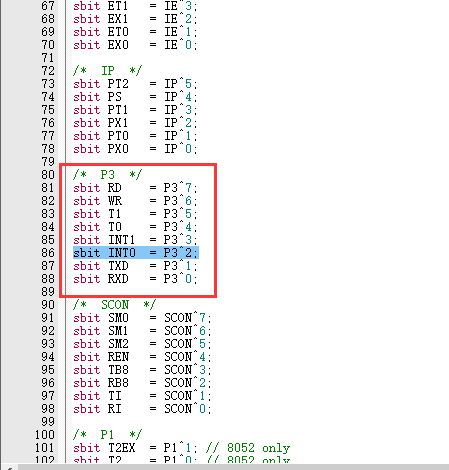Click the horizontal scrollbar at the bottom
The width and height of the screenshot is (449, 470).
click(x=233, y=467)
